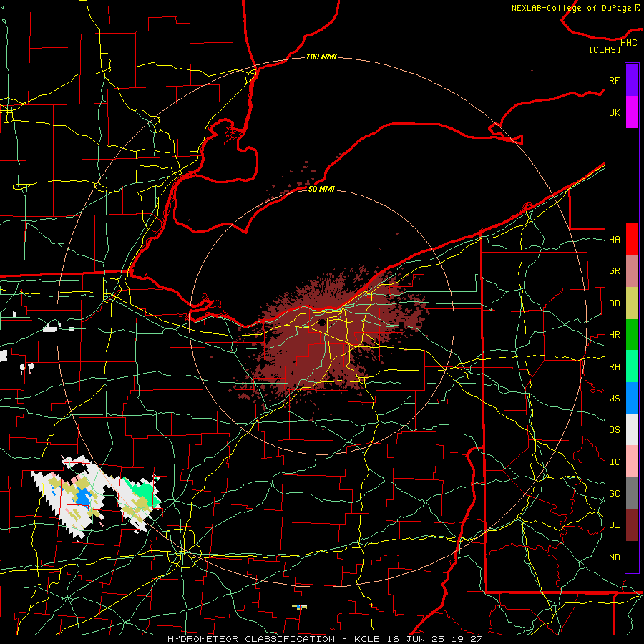Click the ND black legend swatch
644x644 pixels.
[x=632, y=557]
